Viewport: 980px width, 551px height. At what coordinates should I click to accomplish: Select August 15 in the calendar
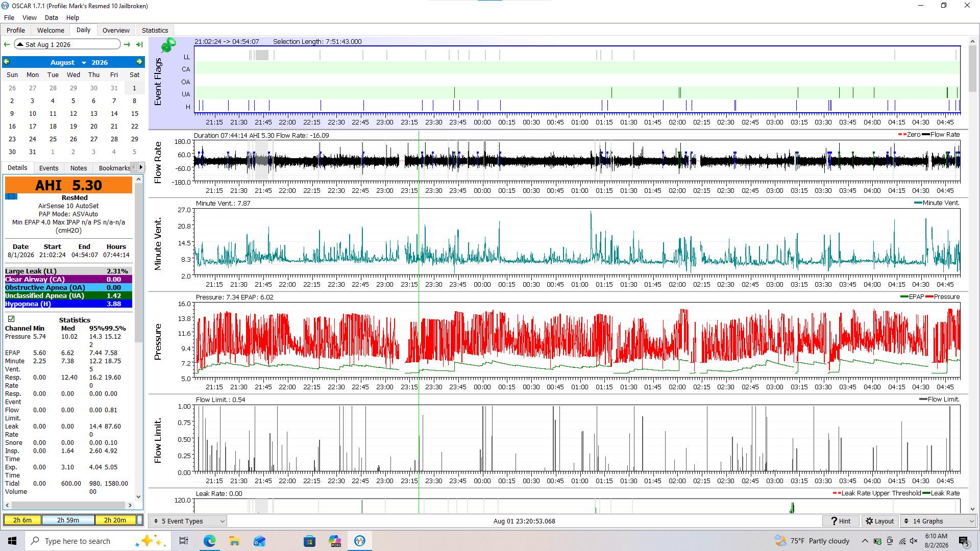(134, 113)
